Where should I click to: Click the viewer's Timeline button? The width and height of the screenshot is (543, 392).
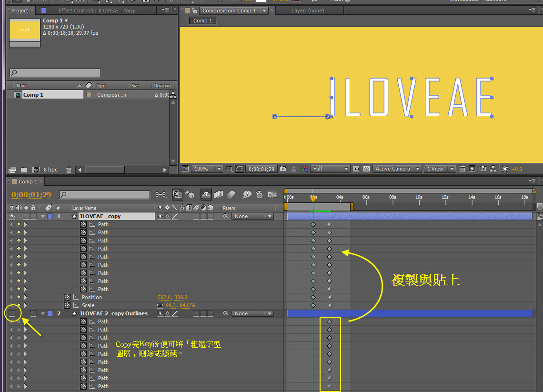click(483, 169)
